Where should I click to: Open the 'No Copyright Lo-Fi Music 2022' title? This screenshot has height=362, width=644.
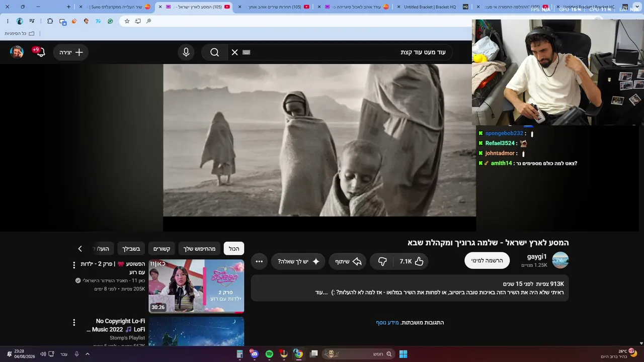pos(116,325)
